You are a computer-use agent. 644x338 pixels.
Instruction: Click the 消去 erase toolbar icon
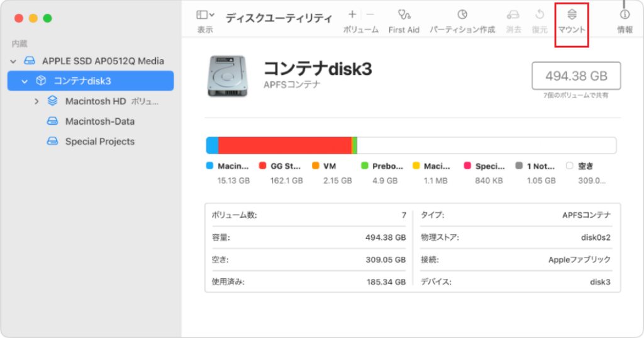coord(513,15)
